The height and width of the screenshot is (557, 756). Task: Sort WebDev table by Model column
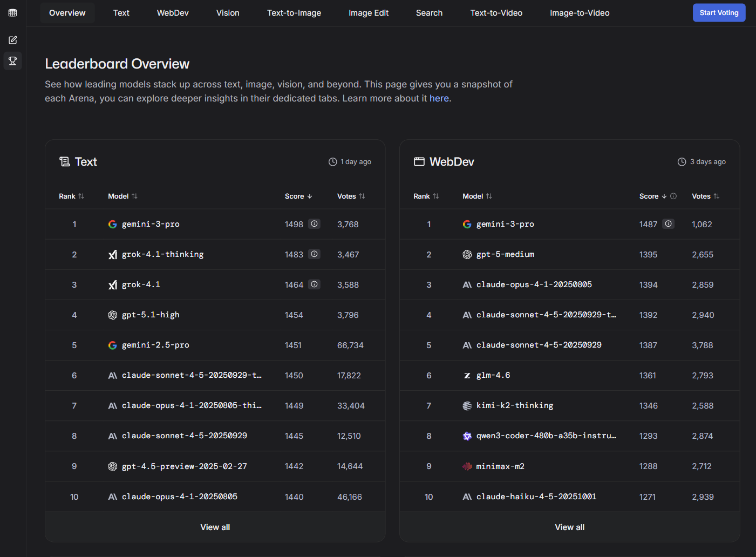pos(478,196)
